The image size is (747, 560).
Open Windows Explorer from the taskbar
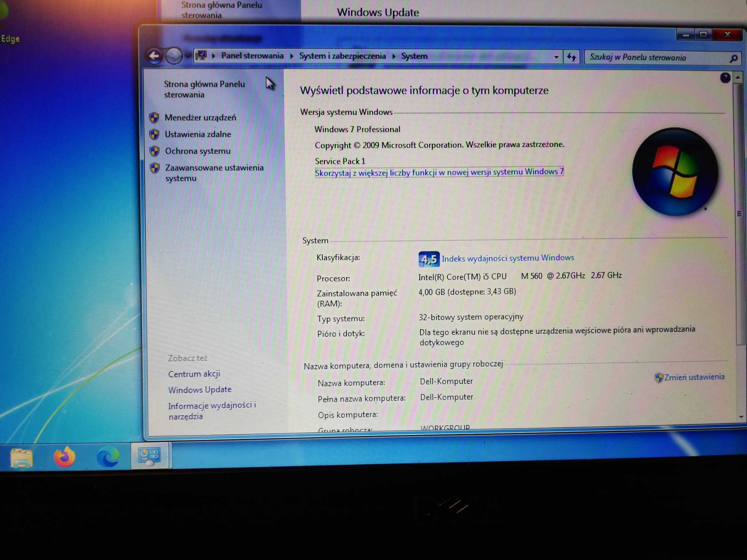[21, 457]
